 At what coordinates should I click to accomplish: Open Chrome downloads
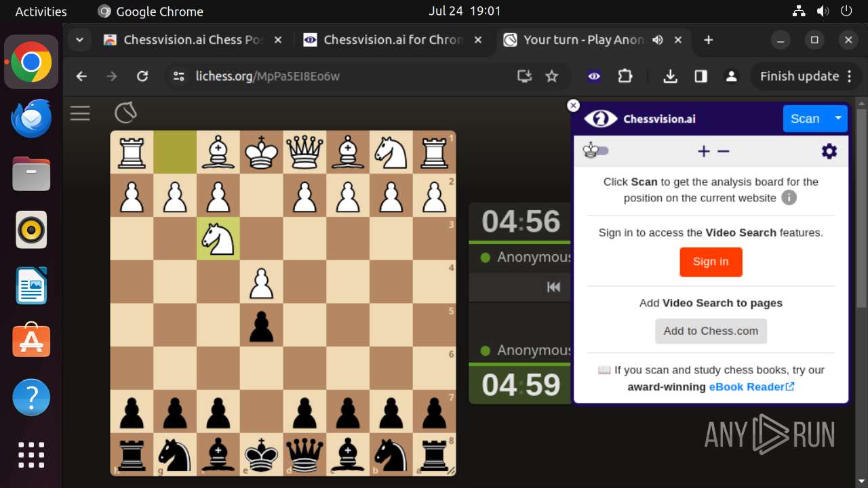[x=670, y=77]
